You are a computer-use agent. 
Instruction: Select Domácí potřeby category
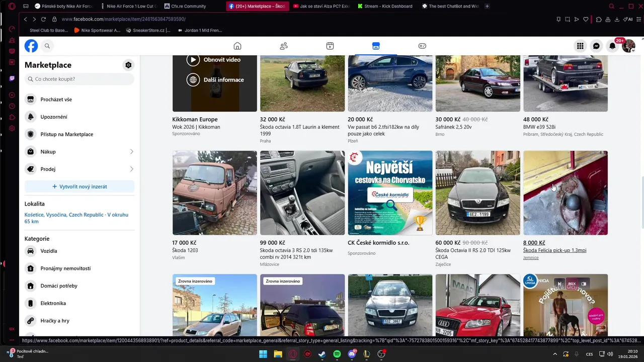tap(79, 286)
